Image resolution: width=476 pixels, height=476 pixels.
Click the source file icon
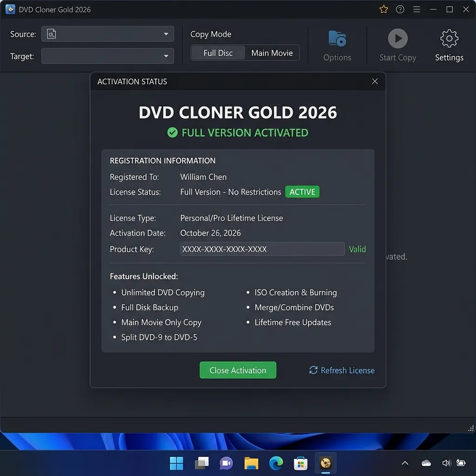[x=51, y=33]
